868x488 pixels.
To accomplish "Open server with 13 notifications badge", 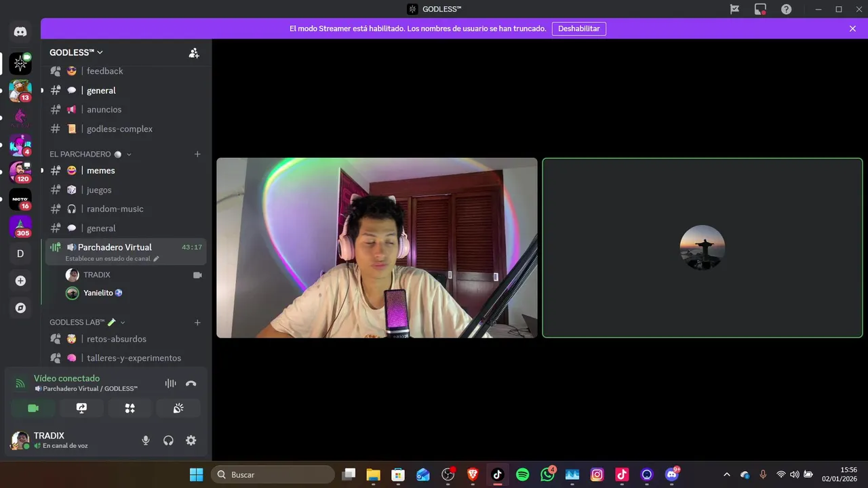I will pyautogui.click(x=20, y=91).
